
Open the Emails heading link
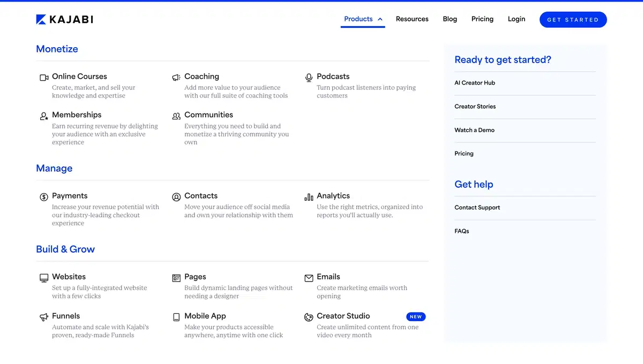[328, 277]
